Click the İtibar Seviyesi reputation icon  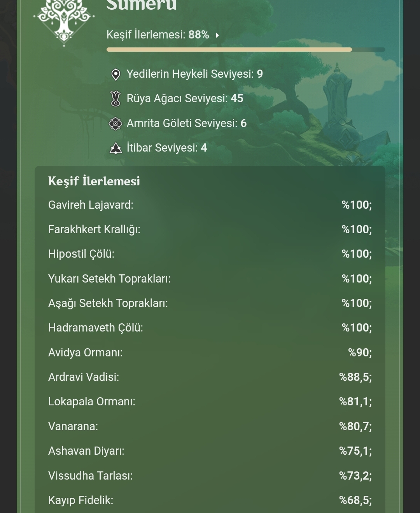[x=115, y=148]
